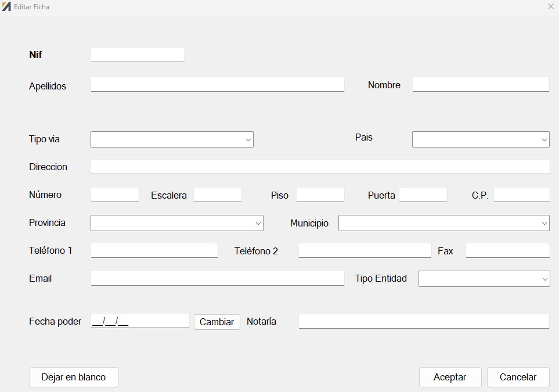Click the Teléfono 1 field

click(154, 250)
